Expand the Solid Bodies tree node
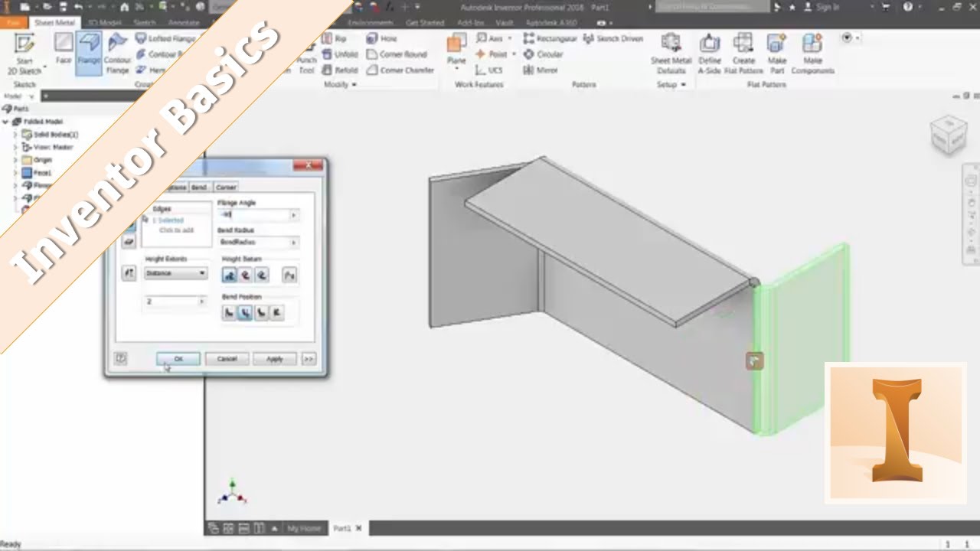The width and height of the screenshot is (980, 551). [x=15, y=135]
